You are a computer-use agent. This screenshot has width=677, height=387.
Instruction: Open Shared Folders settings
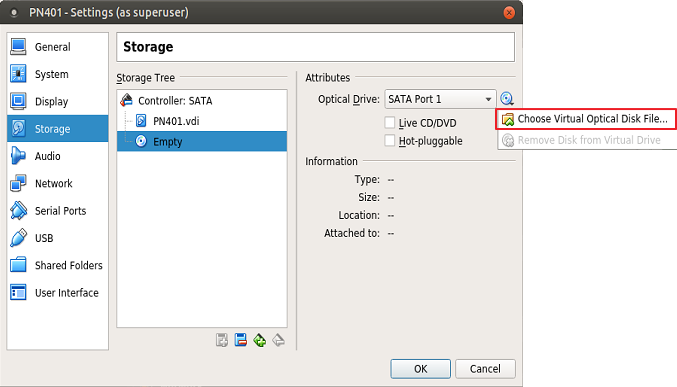pos(57,265)
